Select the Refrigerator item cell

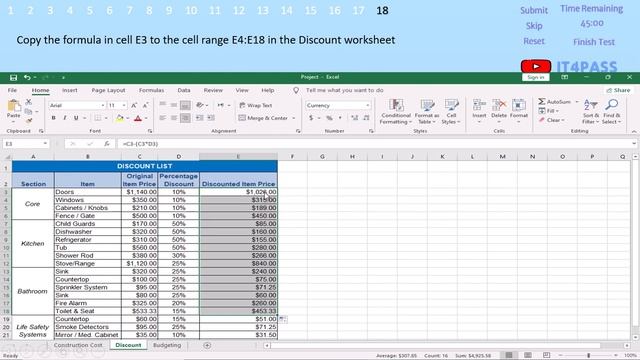88,240
